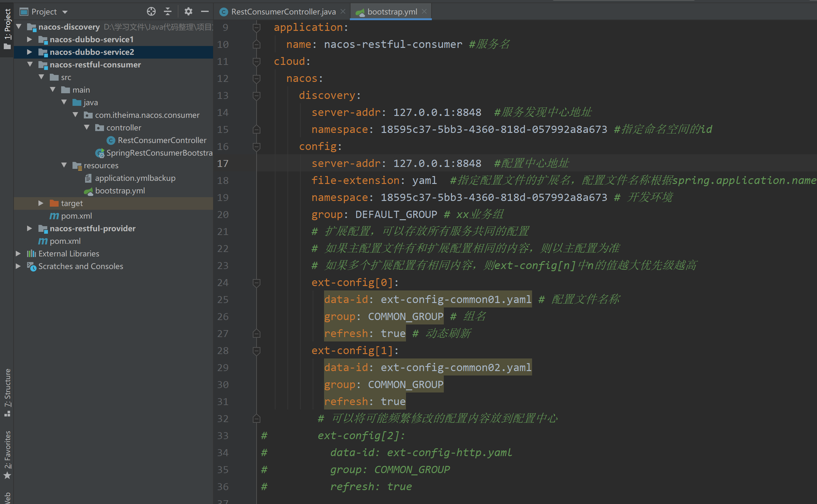Fold the ext-config[1] block on line 28

[x=257, y=351]
